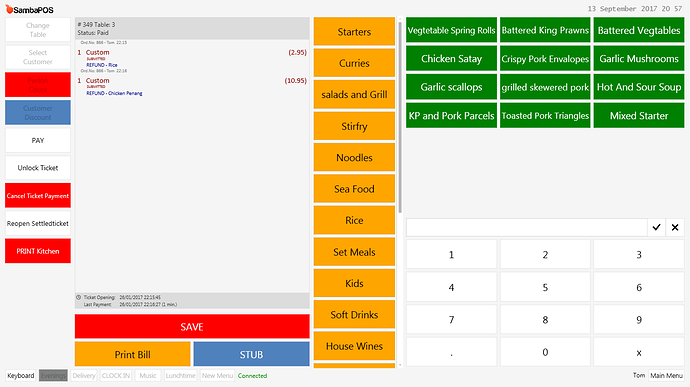The height and width of the screenshot is (387, 690).
Task: Add Crispy Pork Envalopes item
Action: click(545, 59)
